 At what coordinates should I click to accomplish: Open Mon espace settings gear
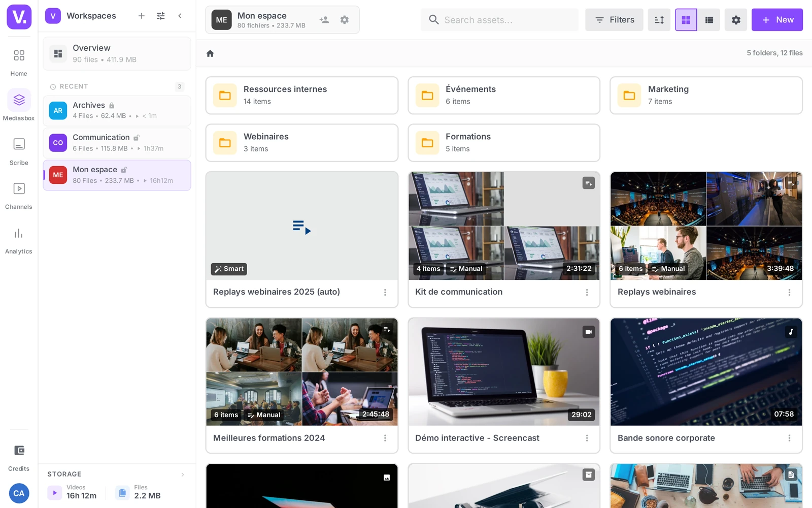345,20
